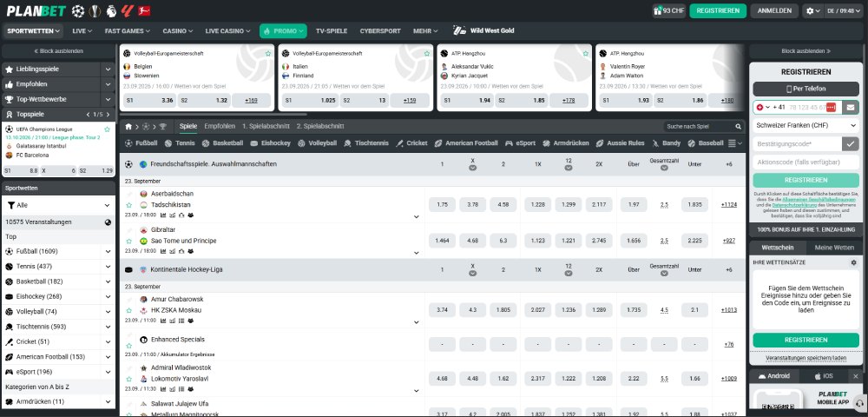Star the Amur Chabarowsk vs ZSKA match

coord(129,311)
